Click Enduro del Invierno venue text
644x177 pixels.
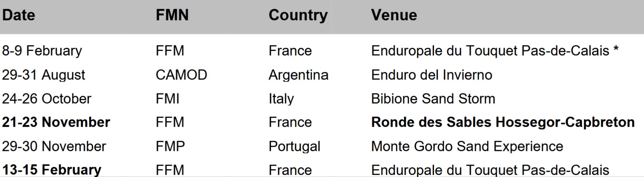pos(432,75)
